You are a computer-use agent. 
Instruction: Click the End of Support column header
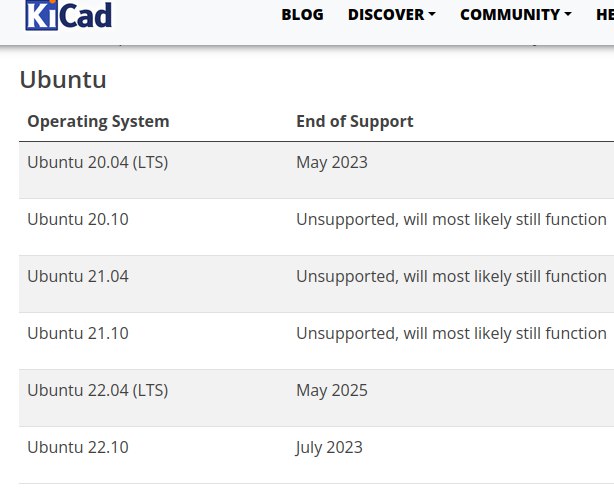pos(355,121)
